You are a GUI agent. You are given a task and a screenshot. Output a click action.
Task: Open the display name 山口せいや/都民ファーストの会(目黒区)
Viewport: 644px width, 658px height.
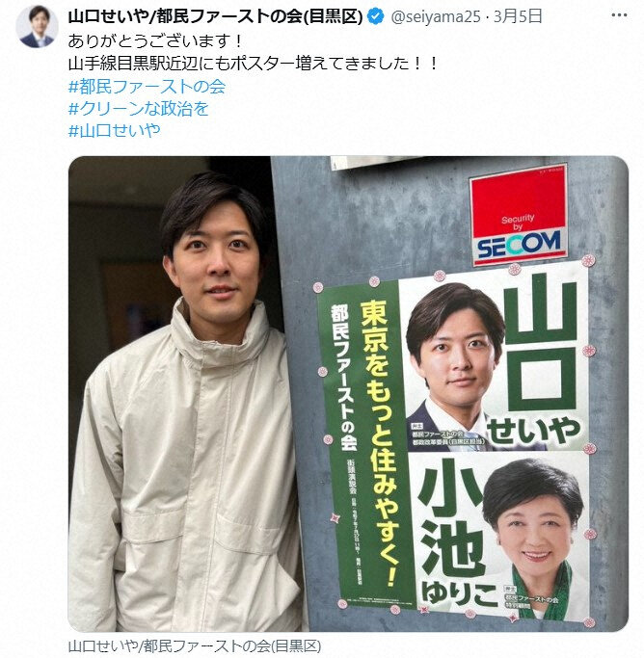[x=215, y=16]
